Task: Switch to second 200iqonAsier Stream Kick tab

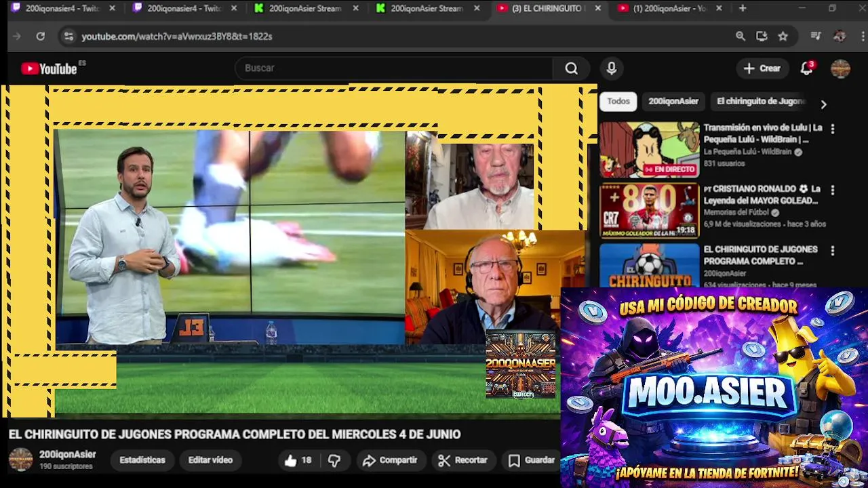Action: point(427,8)
